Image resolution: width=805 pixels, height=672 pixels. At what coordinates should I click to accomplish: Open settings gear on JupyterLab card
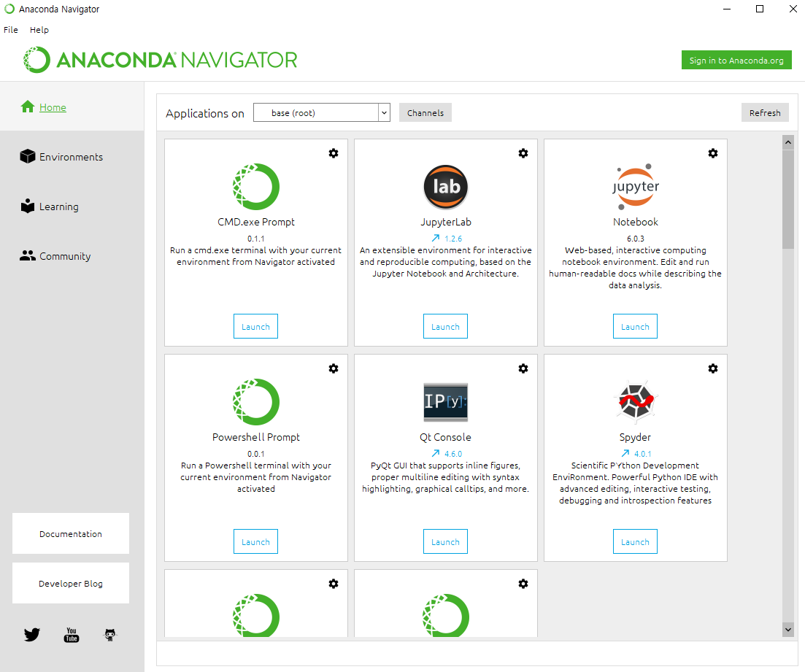coord(523,153)
